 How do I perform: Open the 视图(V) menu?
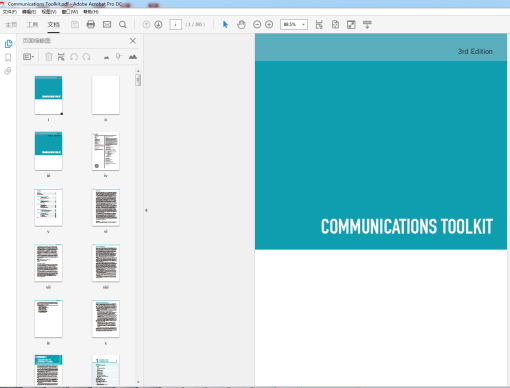tap(49, 12)
